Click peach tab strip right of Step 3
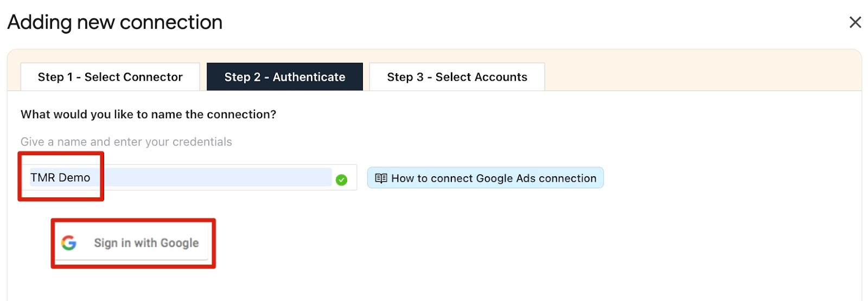868x301 pixels. coord(700,73)
